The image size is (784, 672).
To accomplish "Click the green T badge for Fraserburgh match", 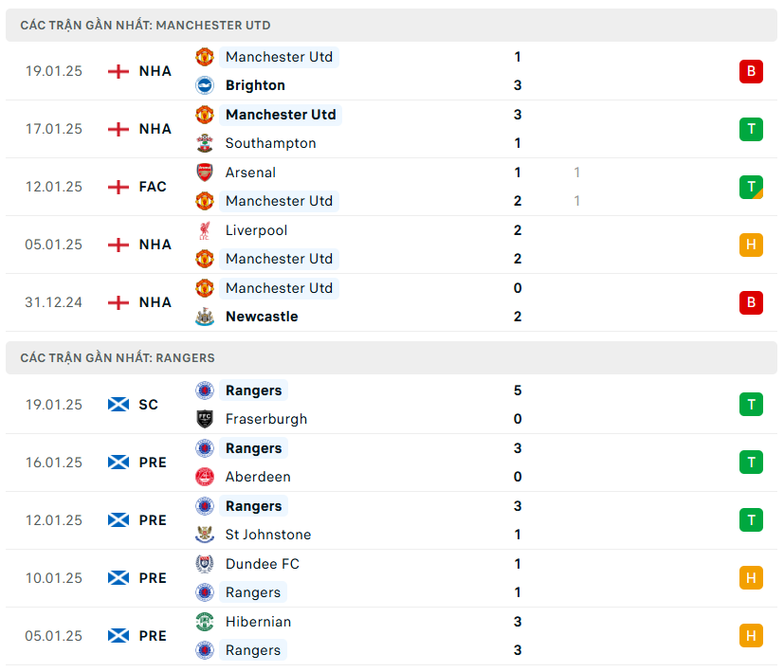I will [751, 405].
